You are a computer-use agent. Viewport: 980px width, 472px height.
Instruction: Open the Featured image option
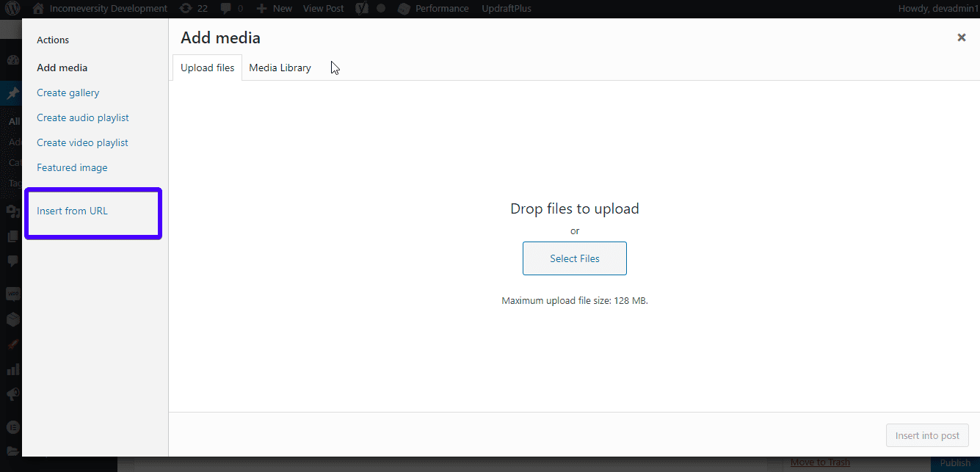72,167
